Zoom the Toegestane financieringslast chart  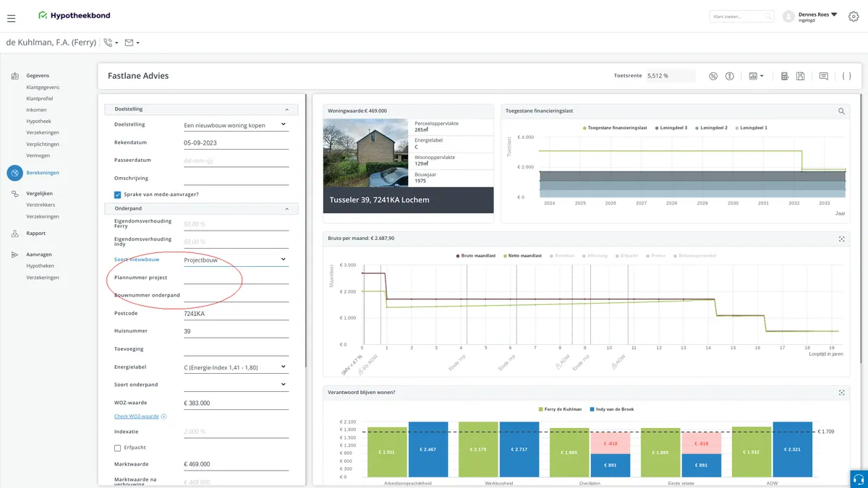coord(841,111)
